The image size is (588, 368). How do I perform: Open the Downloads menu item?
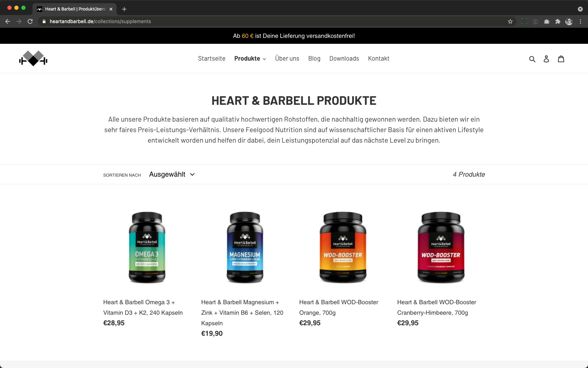344,59
